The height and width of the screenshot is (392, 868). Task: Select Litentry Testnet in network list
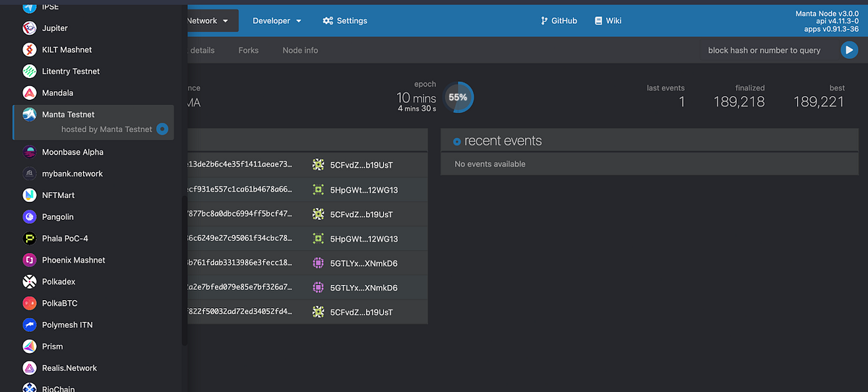pyautogui.click(x=71, y=72)
